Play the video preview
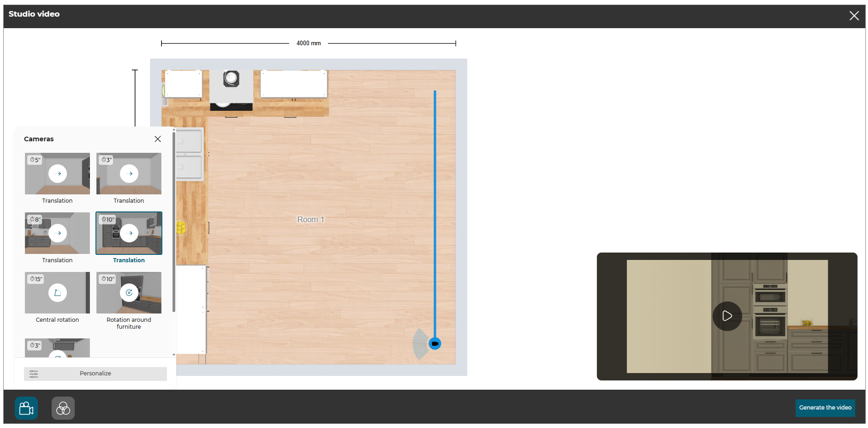The width and height of the screenshot is (868, 428). pos(727,316)
